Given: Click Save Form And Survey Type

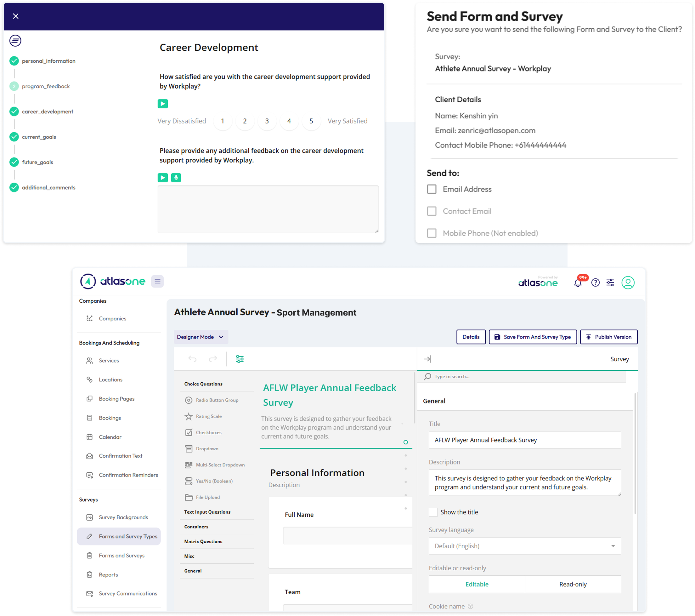Looking at the screenshot, I should 533,337.
